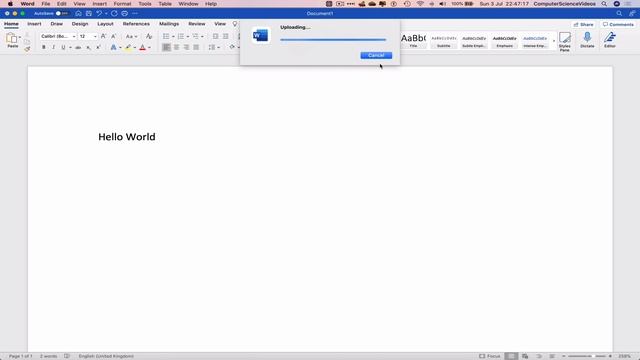Screen dimensions: 640x360
Task: Expand the styles gallery arrow
Action: pyautogui.click(x=554, y=40)
